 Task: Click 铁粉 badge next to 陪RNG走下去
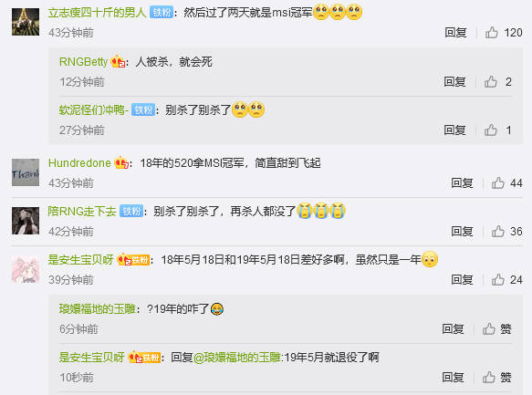pos(131,212)
